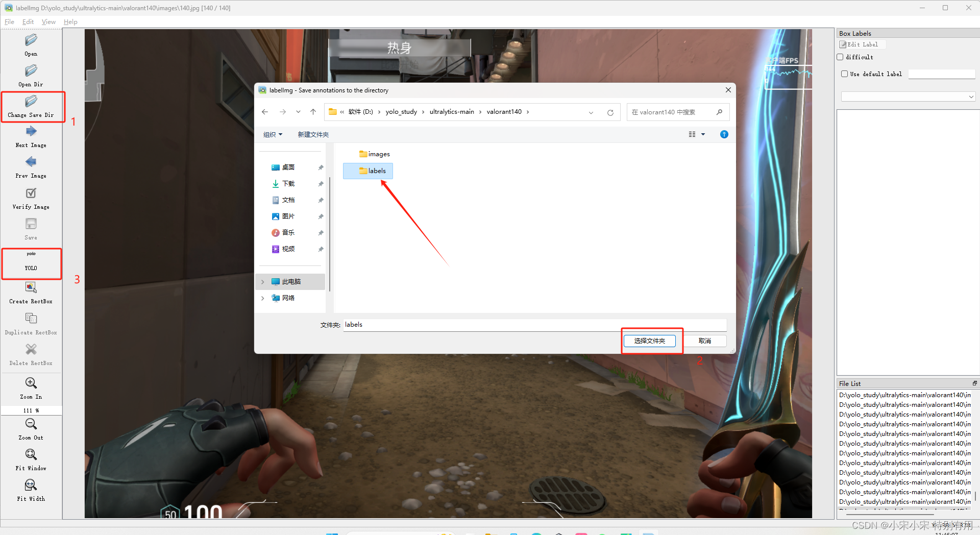Open the address bar history dropdown

[x=591, y=112]
